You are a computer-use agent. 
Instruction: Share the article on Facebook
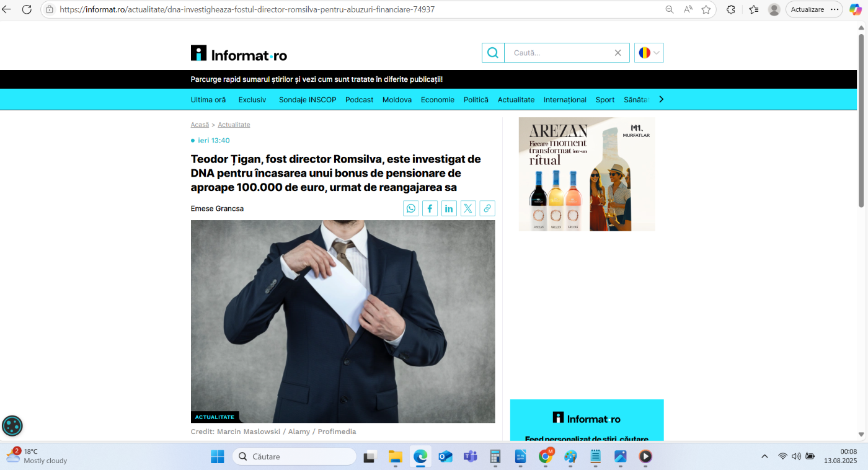[x=430, y=208]
